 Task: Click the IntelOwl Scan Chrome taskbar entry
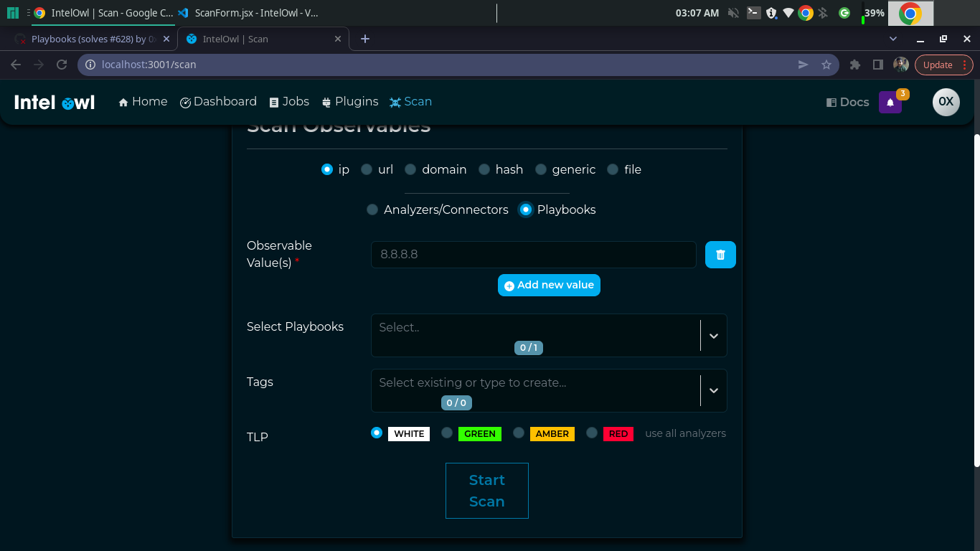pos(103,13)
